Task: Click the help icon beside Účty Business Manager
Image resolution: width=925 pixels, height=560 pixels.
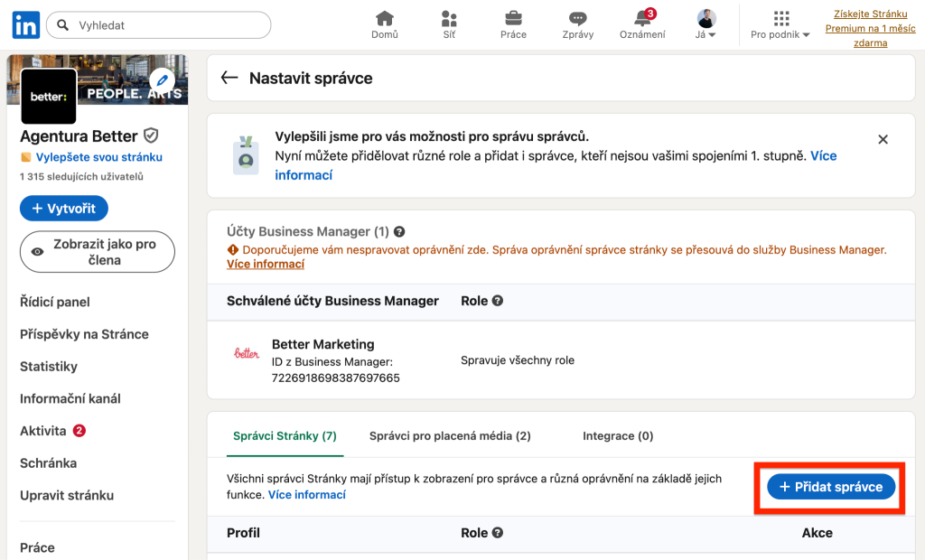Action: (x=399, y=232)
